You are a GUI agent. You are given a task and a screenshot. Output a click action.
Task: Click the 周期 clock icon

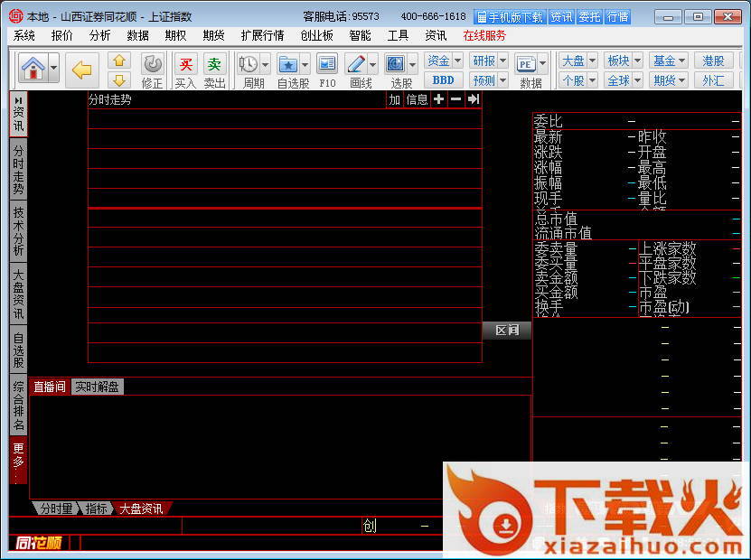tap(249, 64)
